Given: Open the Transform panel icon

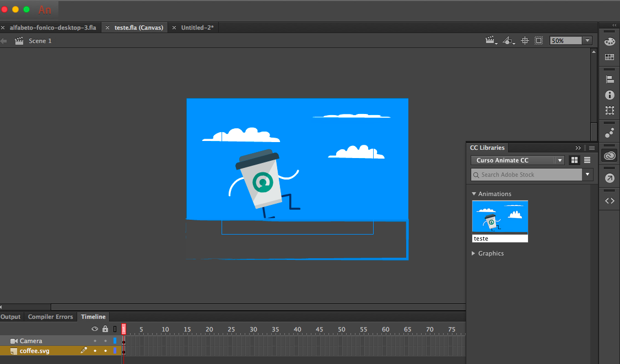Looking at the screenshot, I should [x=610, y=111].
